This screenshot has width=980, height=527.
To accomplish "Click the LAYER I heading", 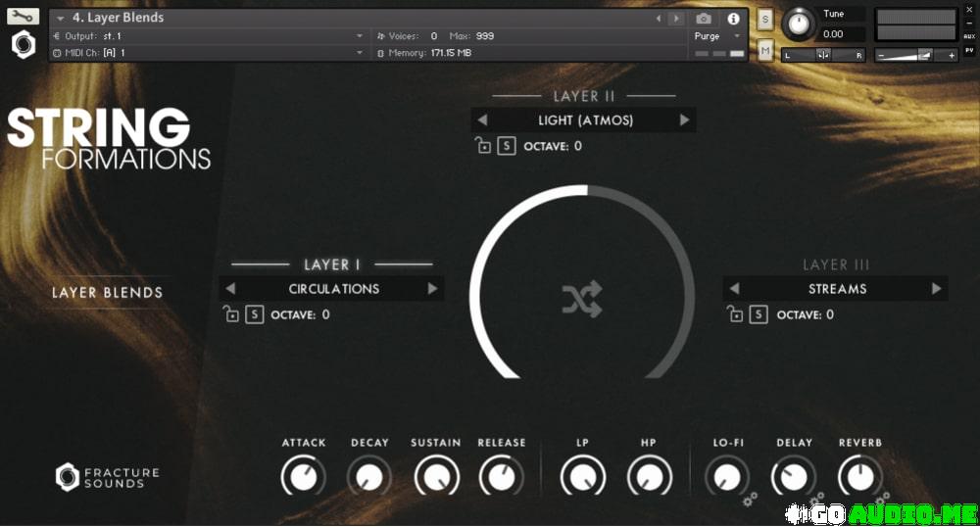I will point(332,264).
